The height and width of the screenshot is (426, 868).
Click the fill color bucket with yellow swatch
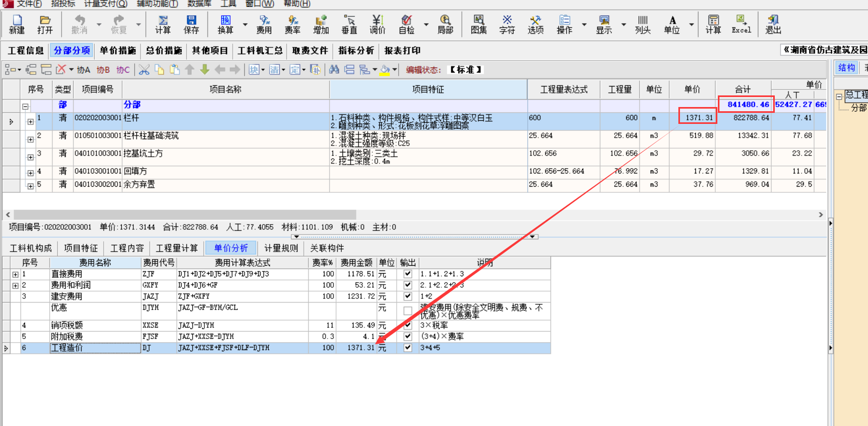coord(385,70)
